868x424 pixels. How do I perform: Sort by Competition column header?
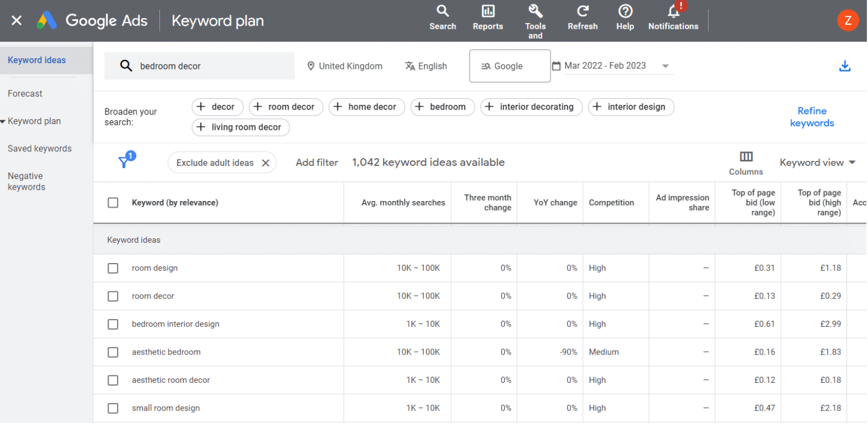click(611, 203)
